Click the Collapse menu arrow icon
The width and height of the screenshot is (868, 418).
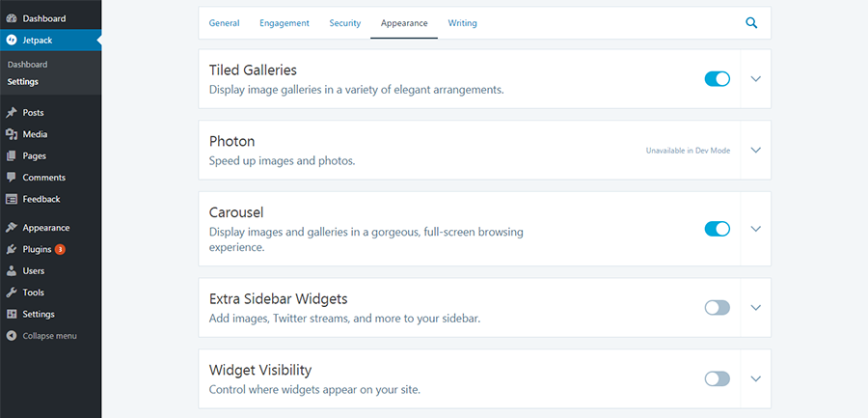pyautogui.click(x=11, y=336)
